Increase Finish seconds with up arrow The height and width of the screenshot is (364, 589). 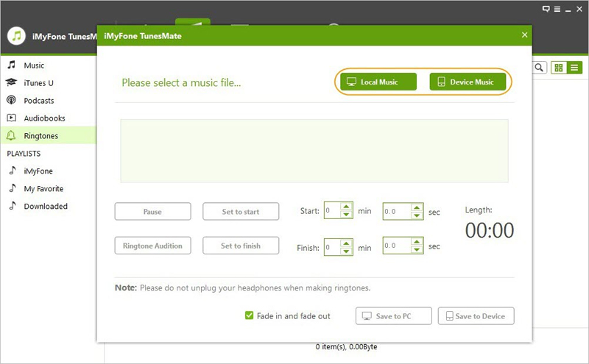417,241
